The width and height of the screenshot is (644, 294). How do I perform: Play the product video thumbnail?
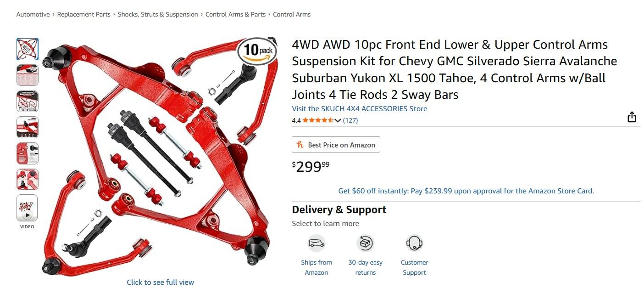[27, 209]
